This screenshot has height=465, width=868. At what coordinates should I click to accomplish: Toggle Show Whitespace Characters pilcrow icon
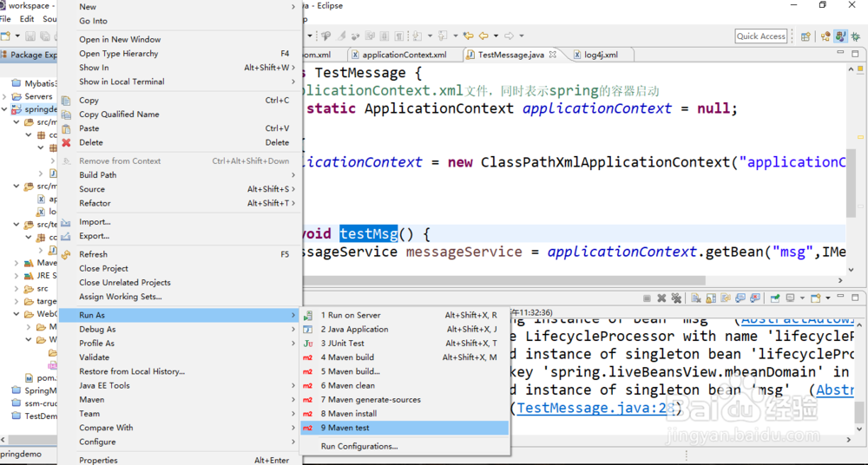pos(399,36)
